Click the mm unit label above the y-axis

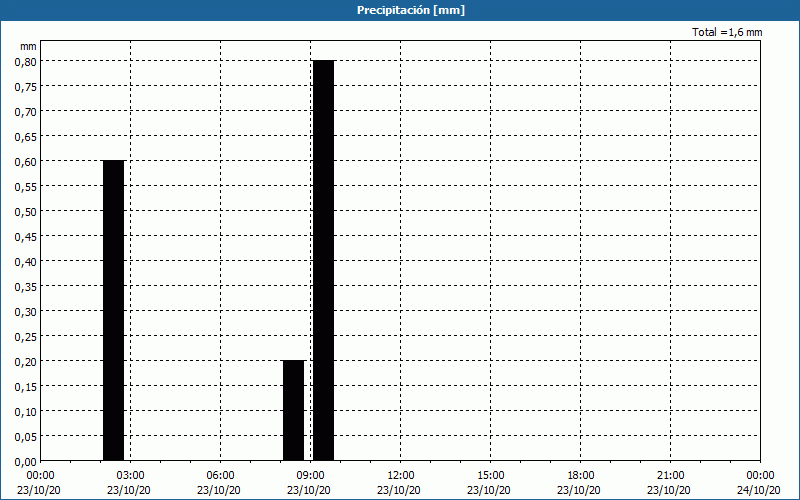[28, 46]
